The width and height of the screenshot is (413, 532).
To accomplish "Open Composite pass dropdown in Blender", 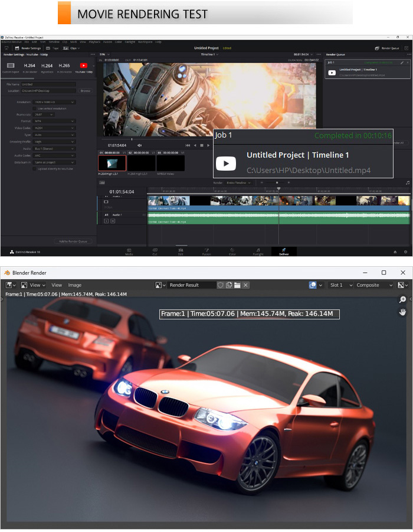I will (373, 285).
